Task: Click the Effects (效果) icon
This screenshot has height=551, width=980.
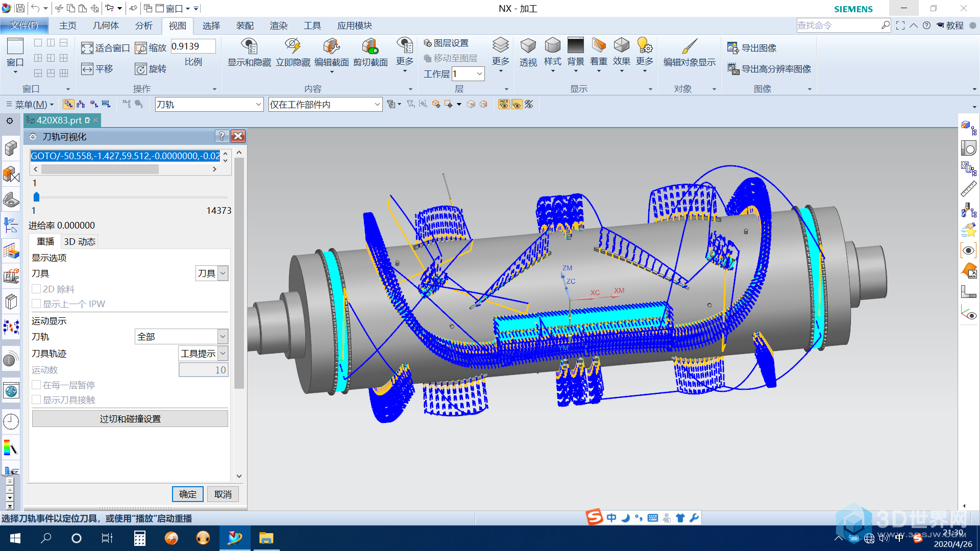Action: pyautogui.click(x=621, y=46)
